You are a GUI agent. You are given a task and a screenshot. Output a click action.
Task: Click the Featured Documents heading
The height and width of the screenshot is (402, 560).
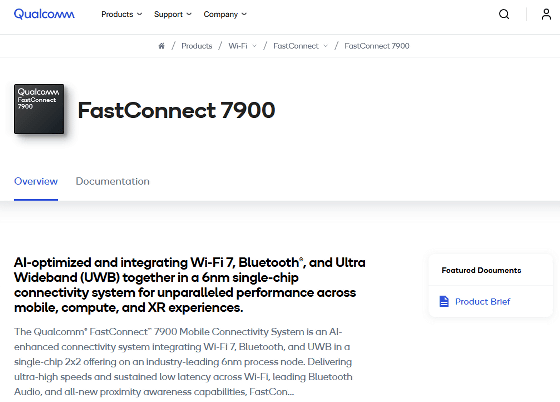point(481,270)
